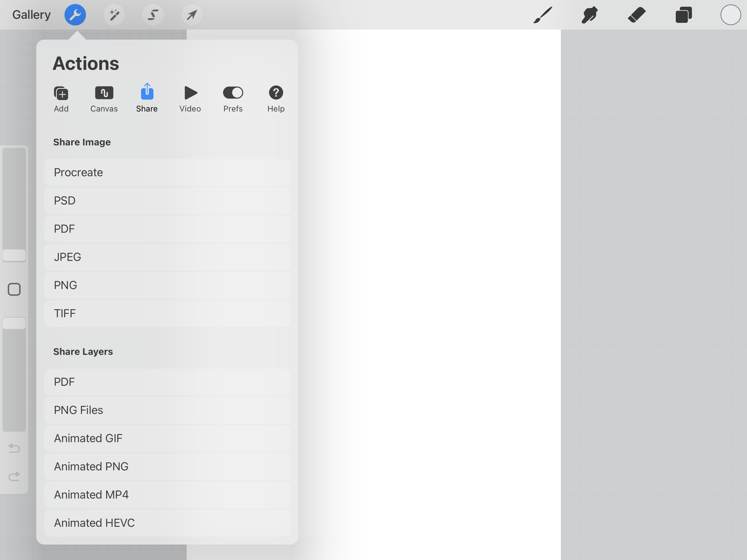Export layers as Animated GIF
The width and height of the screenshot is (747, 560).
coord(167,438)
